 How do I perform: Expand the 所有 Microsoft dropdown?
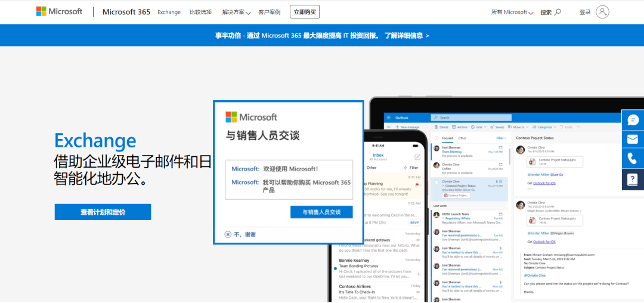coord(512,13)
